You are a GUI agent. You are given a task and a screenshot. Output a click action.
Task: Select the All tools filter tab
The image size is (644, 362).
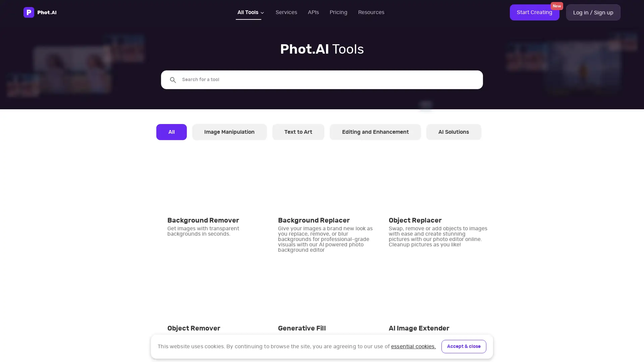coord(171,132)
